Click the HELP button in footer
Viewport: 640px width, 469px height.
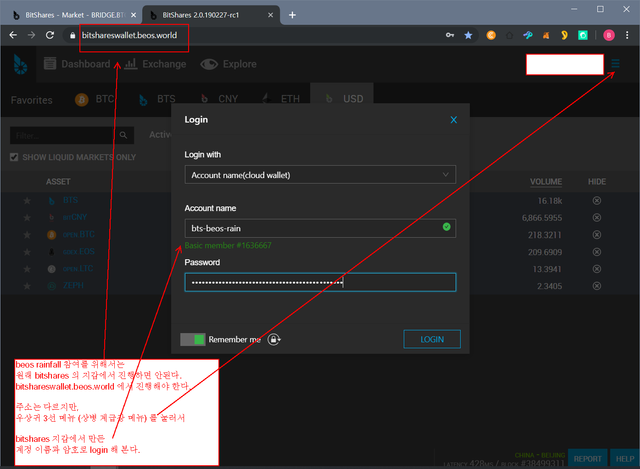tap(624, 459)
